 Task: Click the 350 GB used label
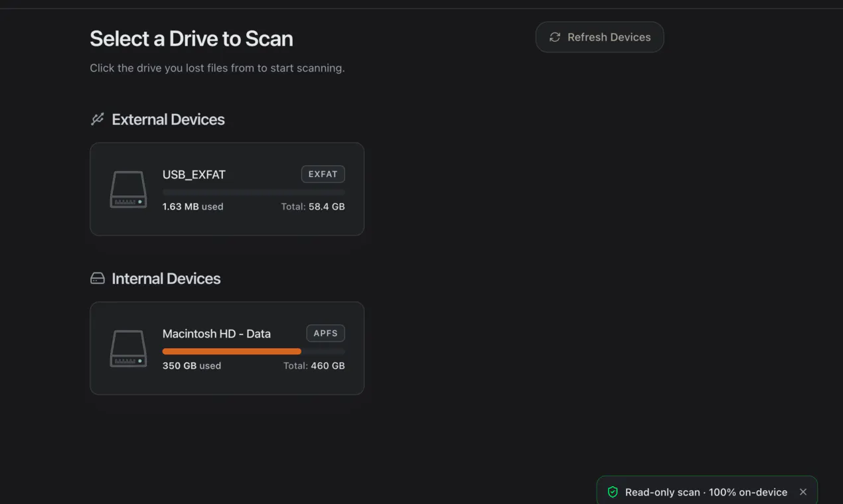point(192,365)
